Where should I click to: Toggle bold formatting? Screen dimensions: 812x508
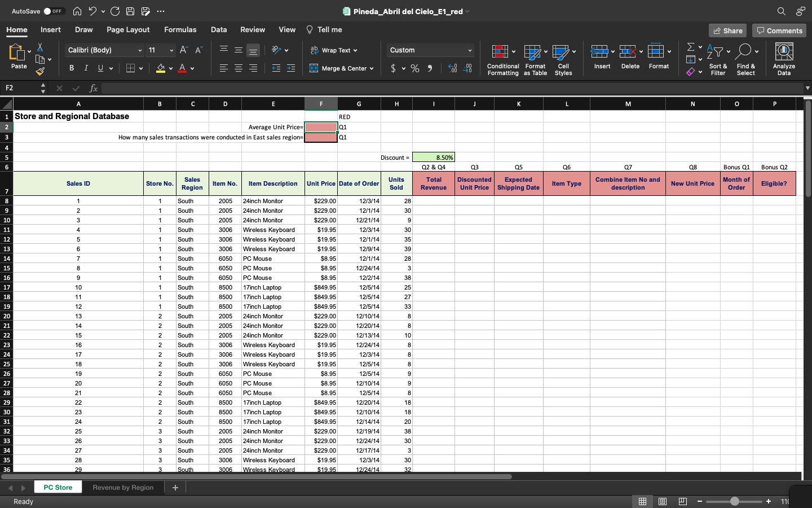[x=71, y=68]
